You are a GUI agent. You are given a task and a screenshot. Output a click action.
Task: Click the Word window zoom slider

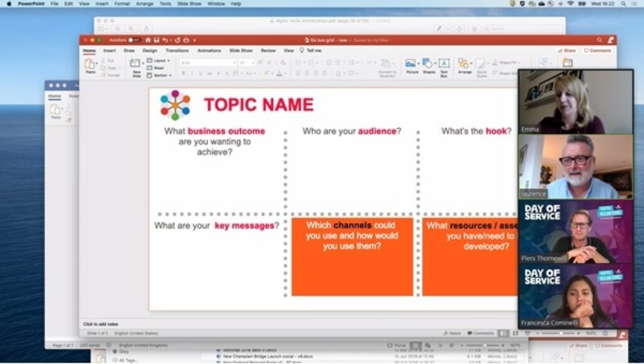[x=485, y=346]
